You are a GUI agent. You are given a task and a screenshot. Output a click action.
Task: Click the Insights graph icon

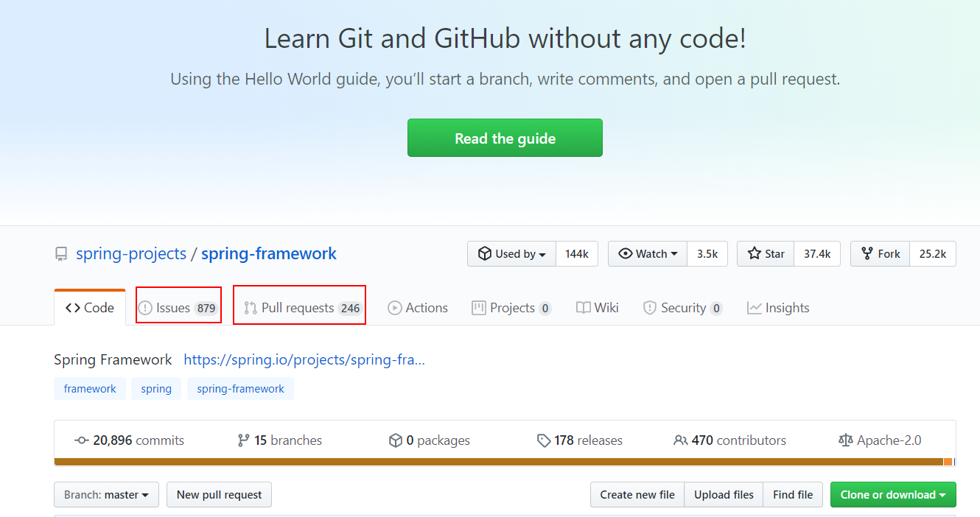pos(755,308)
